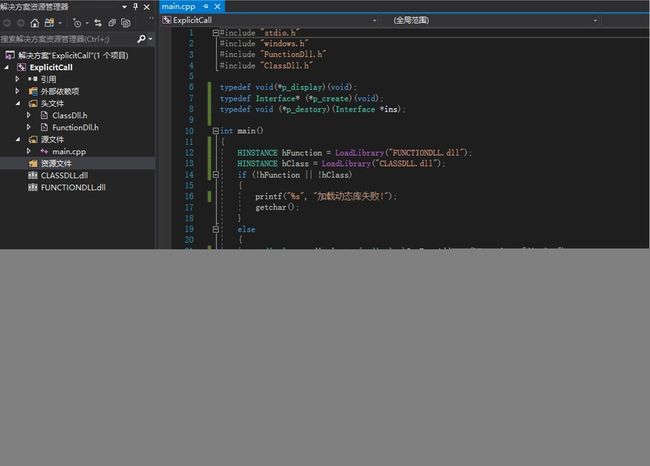This screenshot has width=650, height=466.
Task: Click hClass variable on line 13
Action: pos(295,163)
